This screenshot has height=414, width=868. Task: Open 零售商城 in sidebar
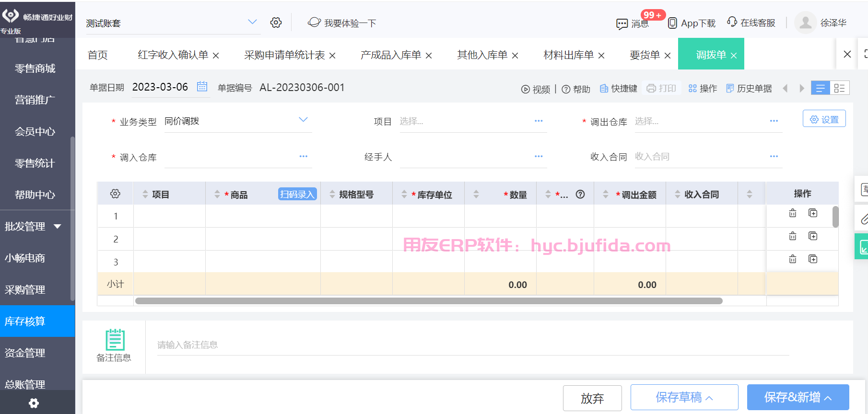click(35, 69)
